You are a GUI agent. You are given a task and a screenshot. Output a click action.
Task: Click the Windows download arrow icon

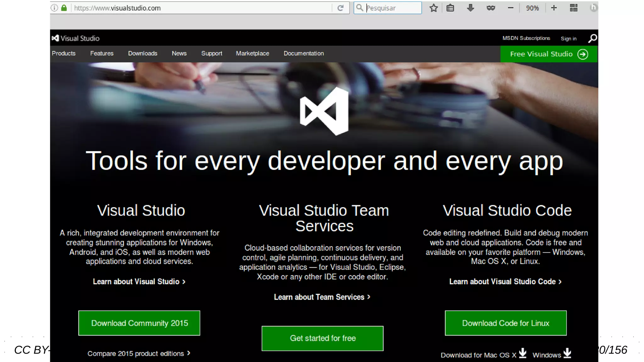(x=567, y=353)
